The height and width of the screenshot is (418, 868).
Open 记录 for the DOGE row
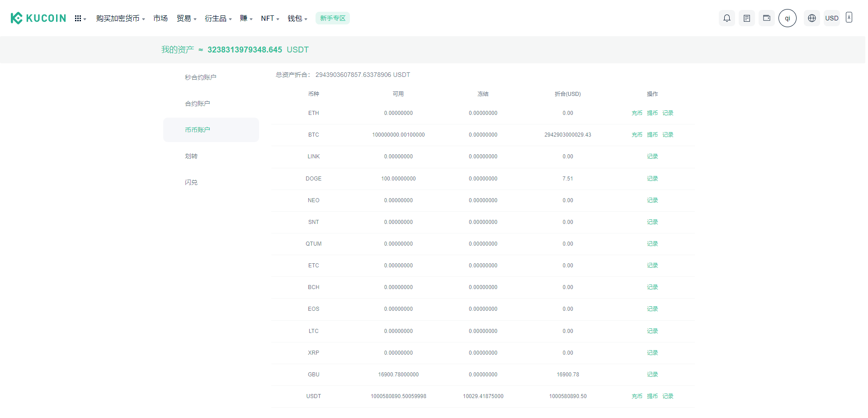point(652,179)
